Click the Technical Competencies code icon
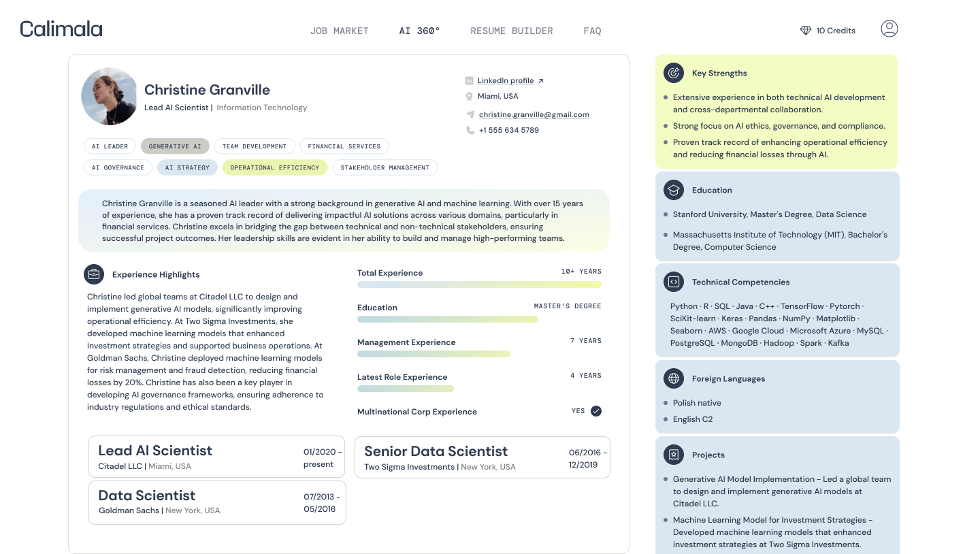Screen dimensions: 980x554 coord(674,282)
